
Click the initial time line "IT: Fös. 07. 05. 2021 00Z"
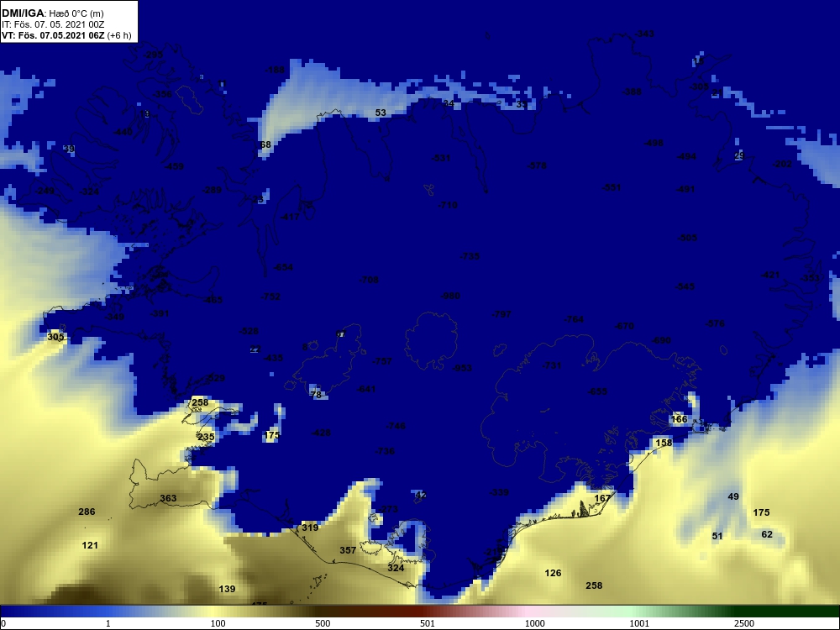pos(51,24)
